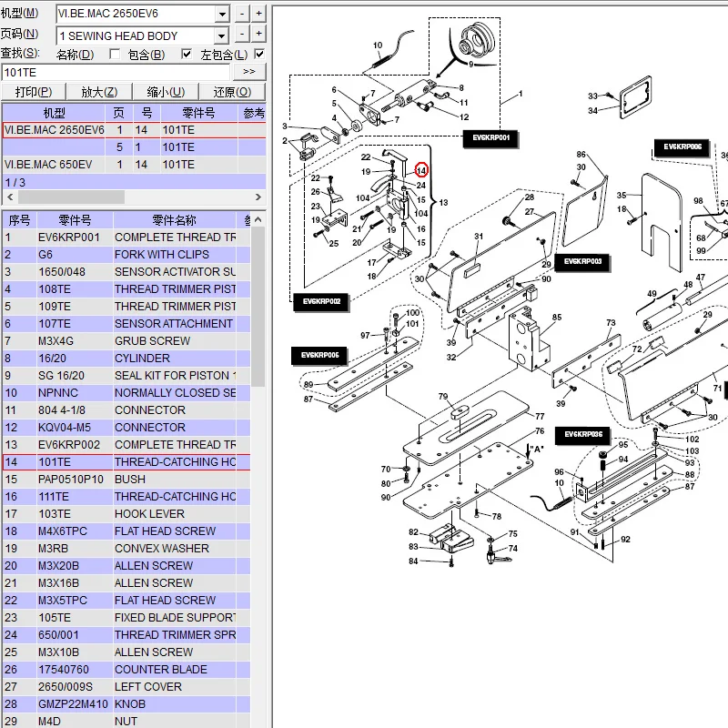728x728 pixels.
Task: Click the 页 column header
Action: (x=119, y=113)
